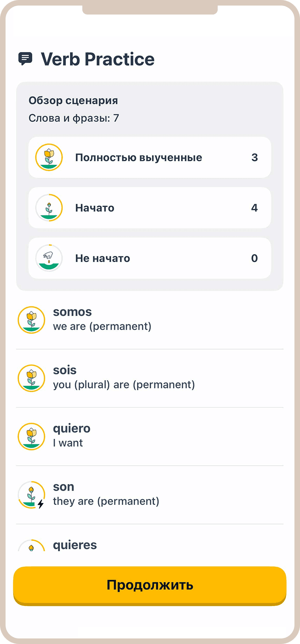Open the Начато category row
Viewport: 300px width, 644px height.
point(150,208)
